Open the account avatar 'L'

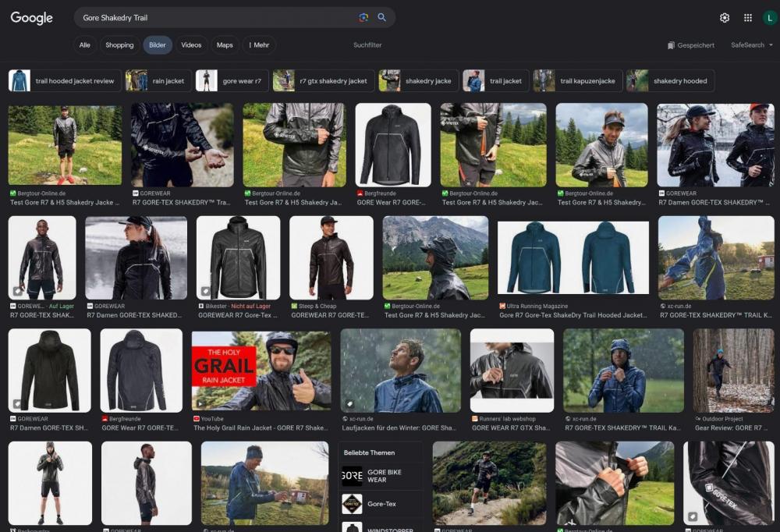point(770,18)
